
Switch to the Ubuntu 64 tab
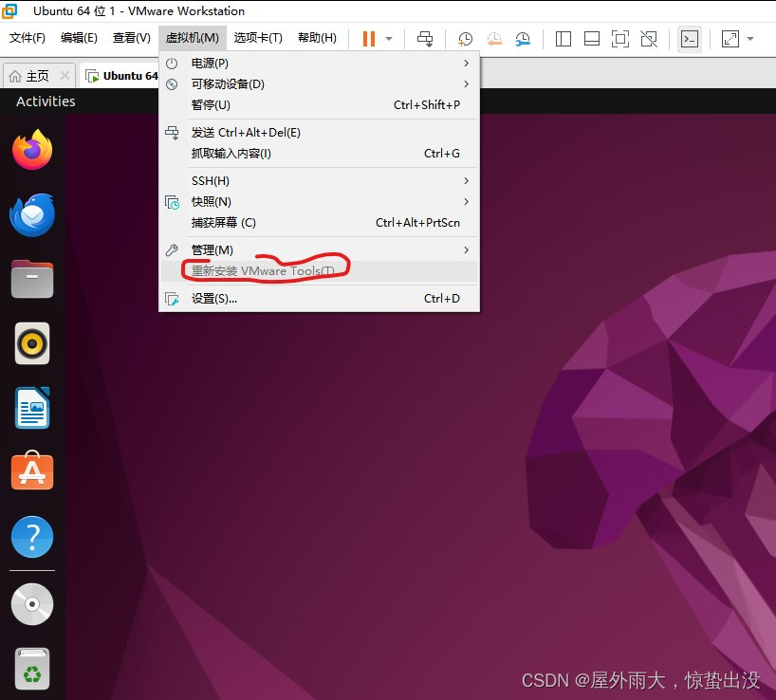[121, 76]
